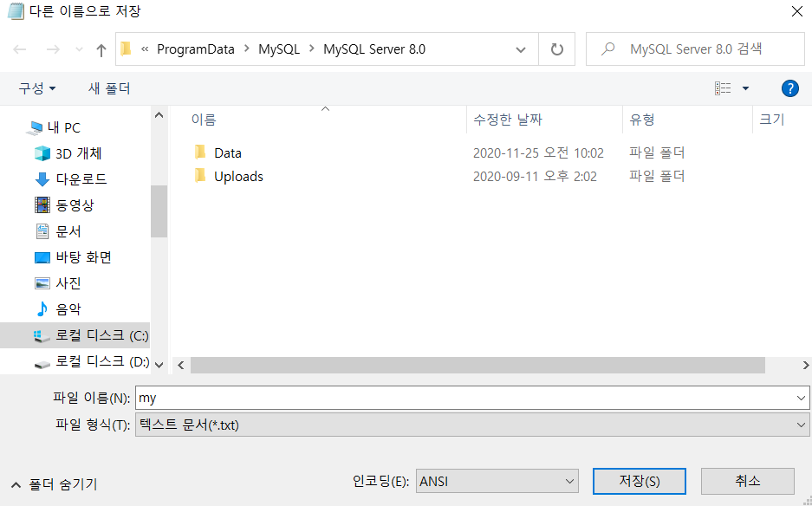The height and width of the screenshot is (506, 812).
Task: Open the 구성 menu
Action: (36, 88)
